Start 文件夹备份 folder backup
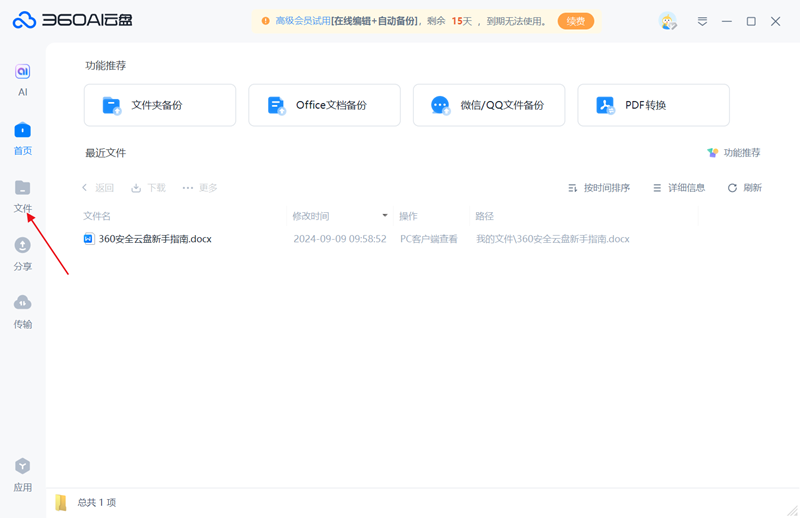Image resolution: width=800 pixels, height=518 pixels. 160,105
